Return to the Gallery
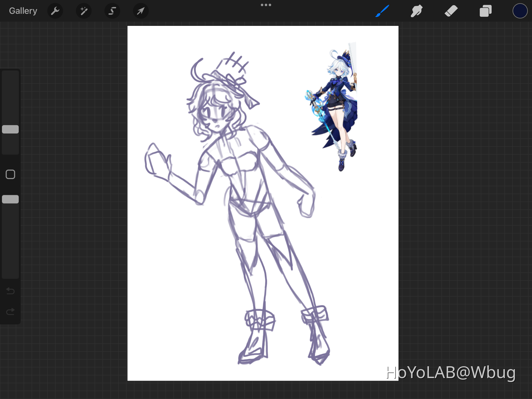The height and width of the screenshot is (399, 532). click(x=23, y=11)
